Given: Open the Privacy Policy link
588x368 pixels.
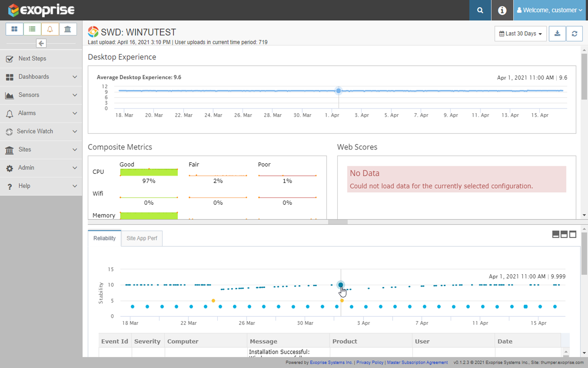Looking at the screenshot, I should 369,362.
